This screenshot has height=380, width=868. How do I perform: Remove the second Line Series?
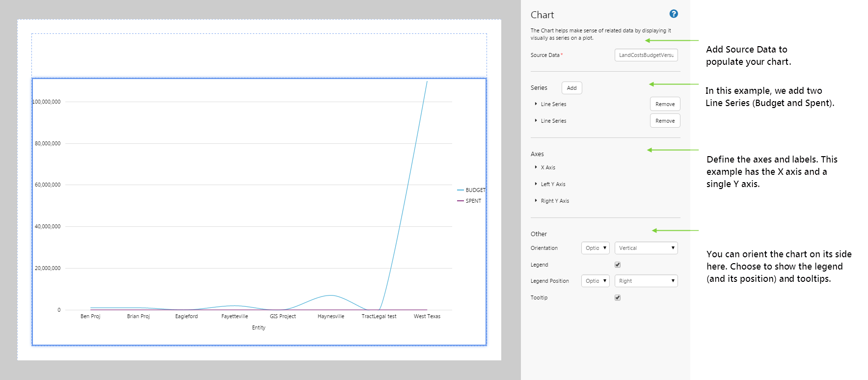[x=665, y=121]
